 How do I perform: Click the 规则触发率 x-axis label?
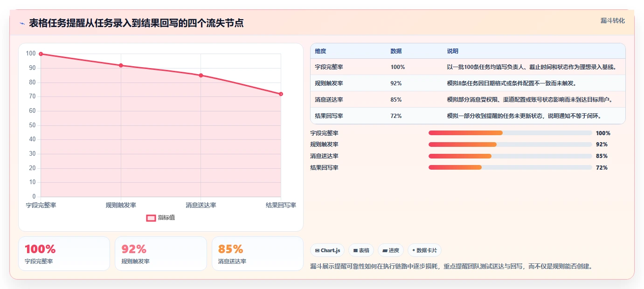tap(121, 205)
